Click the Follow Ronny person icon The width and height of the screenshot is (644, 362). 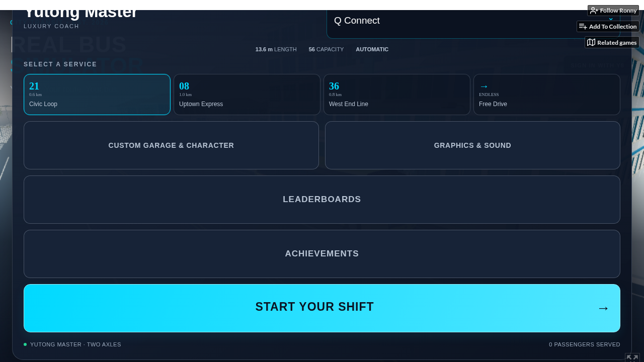point(594,11)
